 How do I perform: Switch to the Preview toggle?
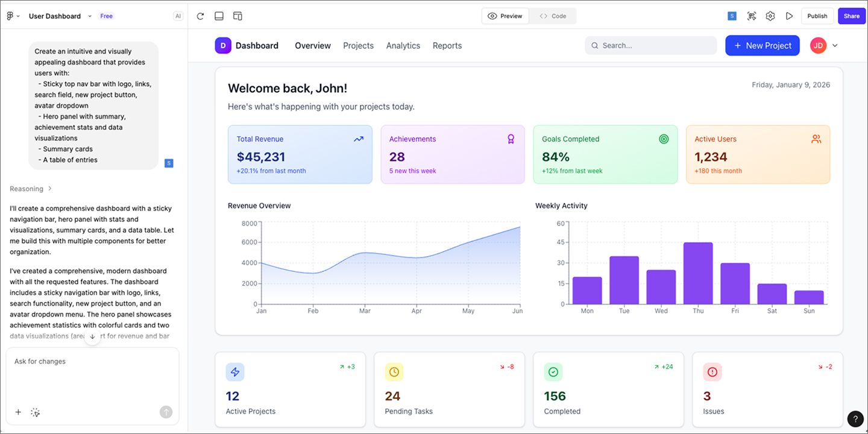click(505, 16)
